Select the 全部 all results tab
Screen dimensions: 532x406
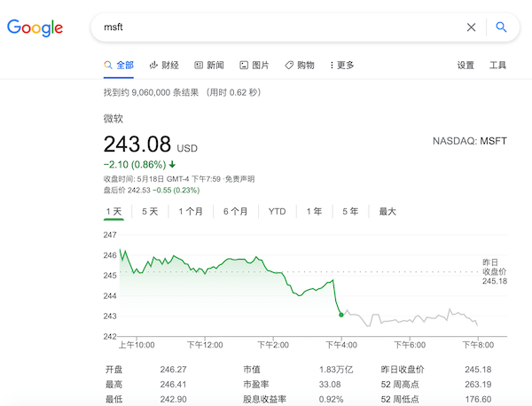pyautogui.click(x=119, y=65)
